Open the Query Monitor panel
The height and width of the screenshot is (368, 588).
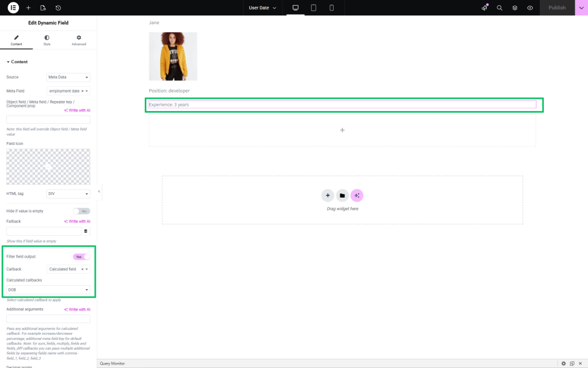click(112, 363)
